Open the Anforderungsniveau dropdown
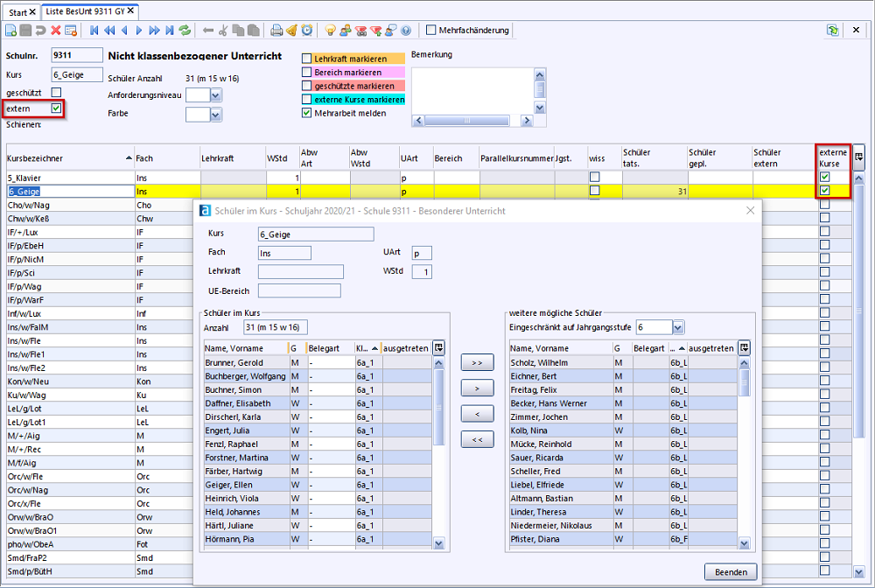This screenshot has height=588, width=875. (x=216, y=94)
